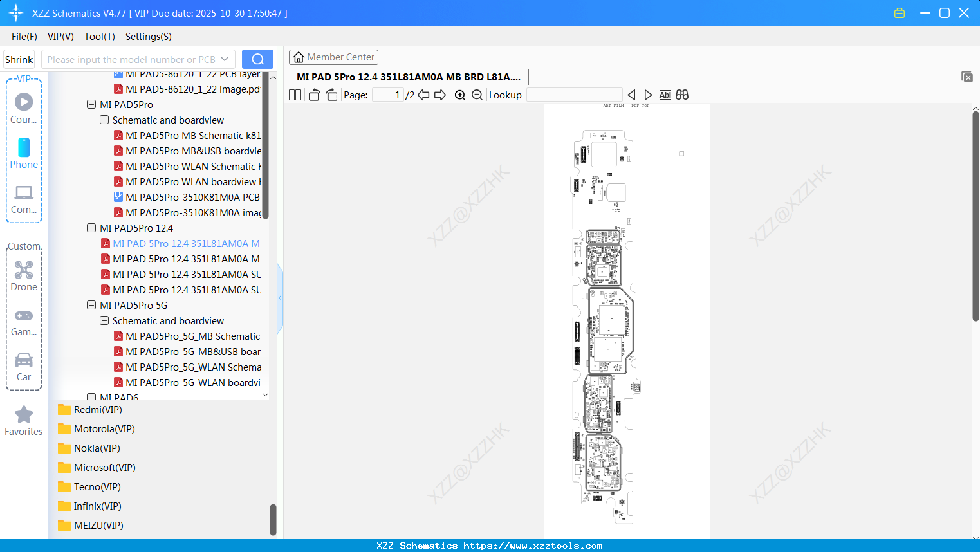This screenshot has width=980, height=552.
Task: Click the Abi text-match icon
Action: coord(665,95)
